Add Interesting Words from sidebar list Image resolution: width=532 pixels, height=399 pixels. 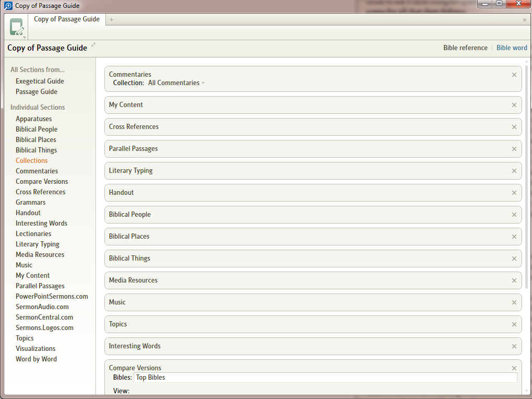point(41,223)
